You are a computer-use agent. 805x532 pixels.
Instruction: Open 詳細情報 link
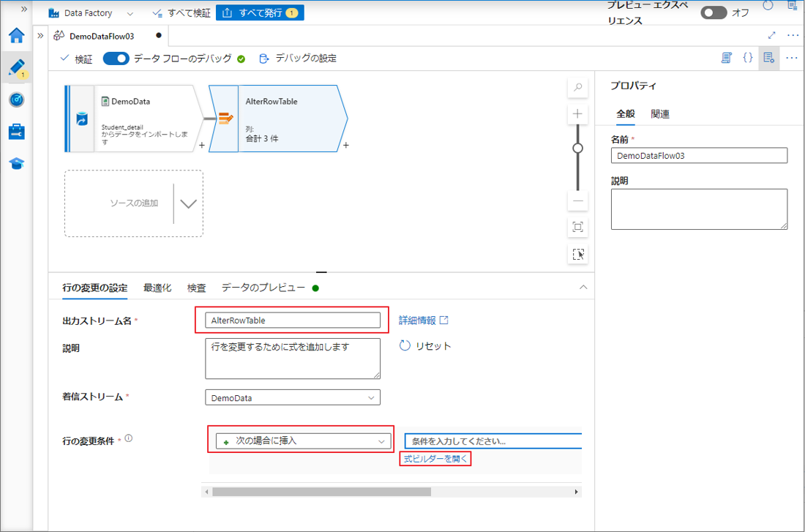(x=424, y=321)
